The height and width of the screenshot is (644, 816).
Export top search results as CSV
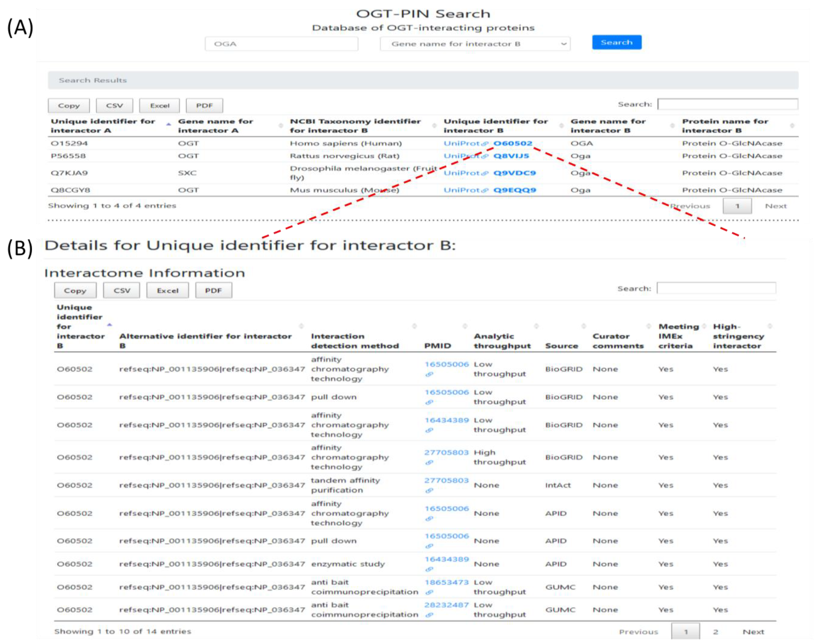(114, 106)
